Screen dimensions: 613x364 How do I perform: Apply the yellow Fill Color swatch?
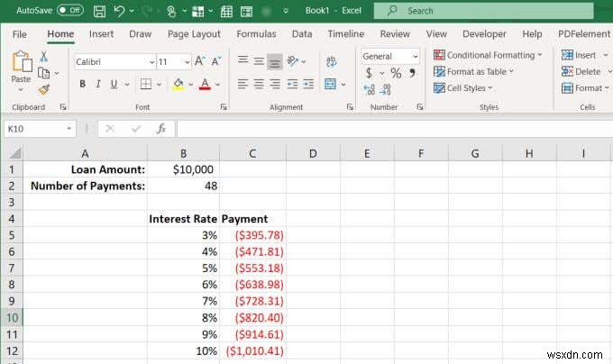178,85
